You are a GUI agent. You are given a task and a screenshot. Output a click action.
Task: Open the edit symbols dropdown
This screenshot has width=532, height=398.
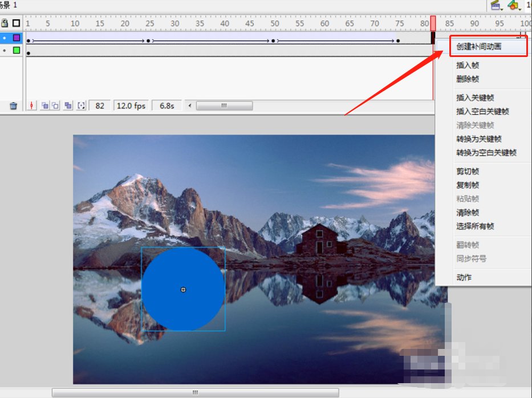(x=514, y=5)
